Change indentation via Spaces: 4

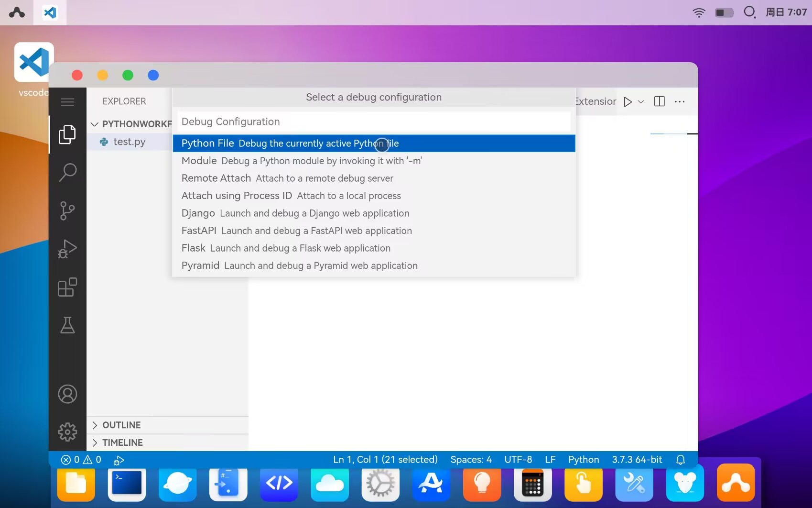point(471,460)
